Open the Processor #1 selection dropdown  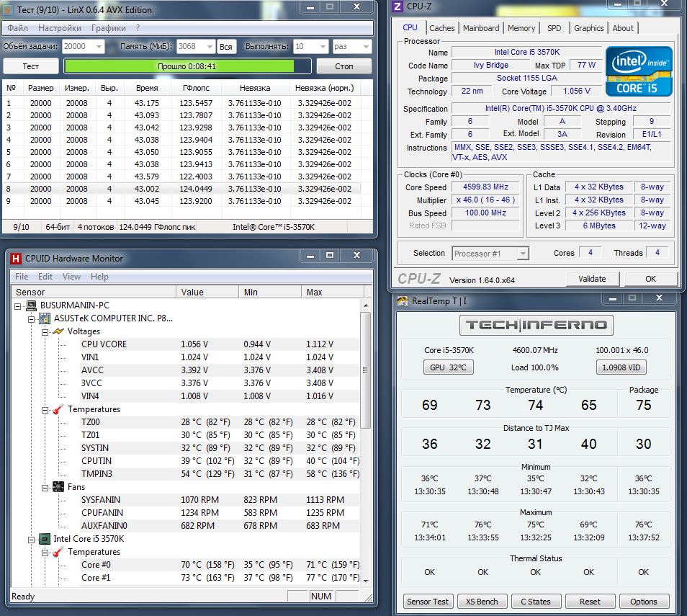pyautogui.click(x=522, y=254)
